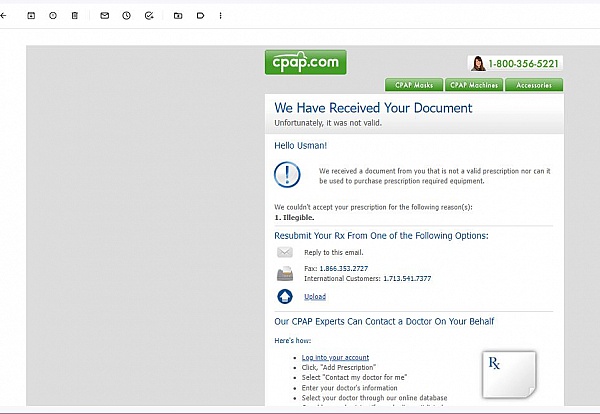Snooze this email with clock icon
This screenshot has height=414, width=600.
(126, 16)
